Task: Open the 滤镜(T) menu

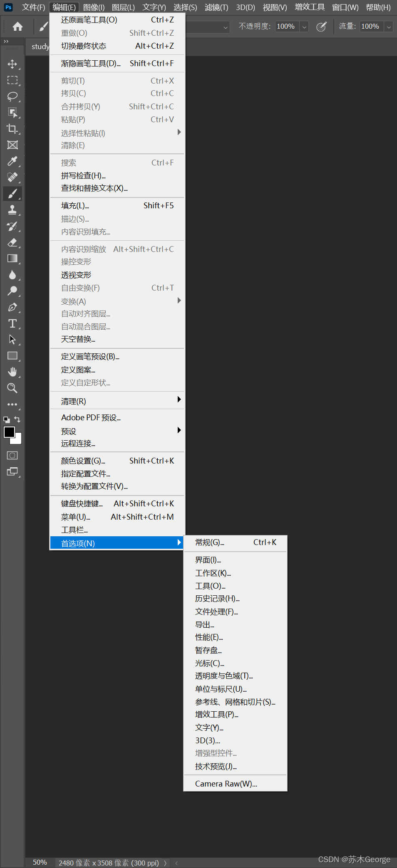Action: click(x=216, y=7)
